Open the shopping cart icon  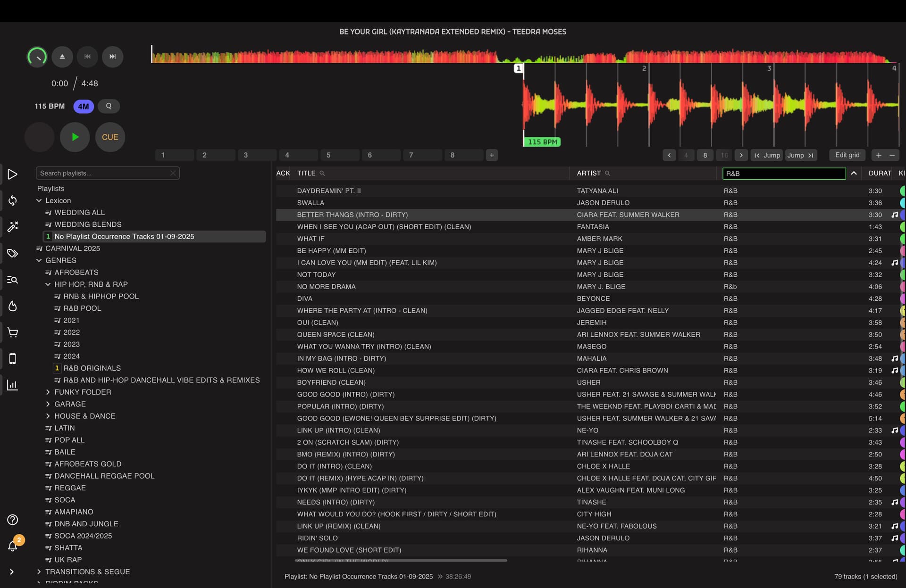pyautogui.click(x=13, y=333)
